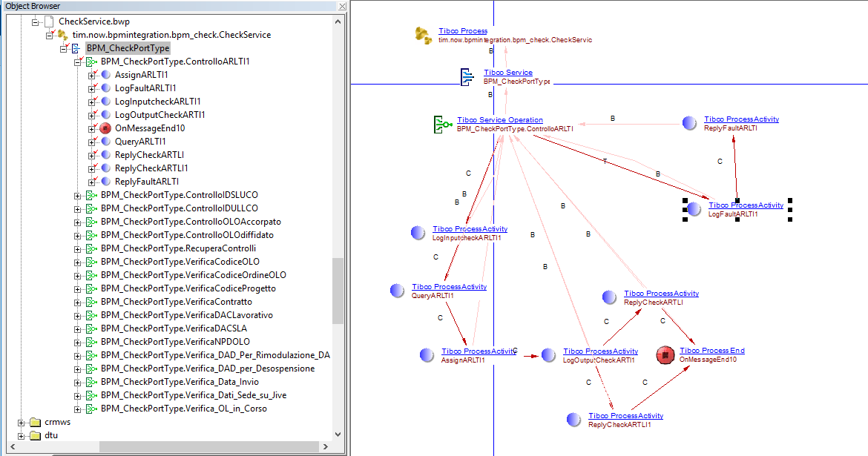Expand the dtu folder
The height and width of the screenshot is (456, 868).
pyautogui.click(x=22, y=436)
